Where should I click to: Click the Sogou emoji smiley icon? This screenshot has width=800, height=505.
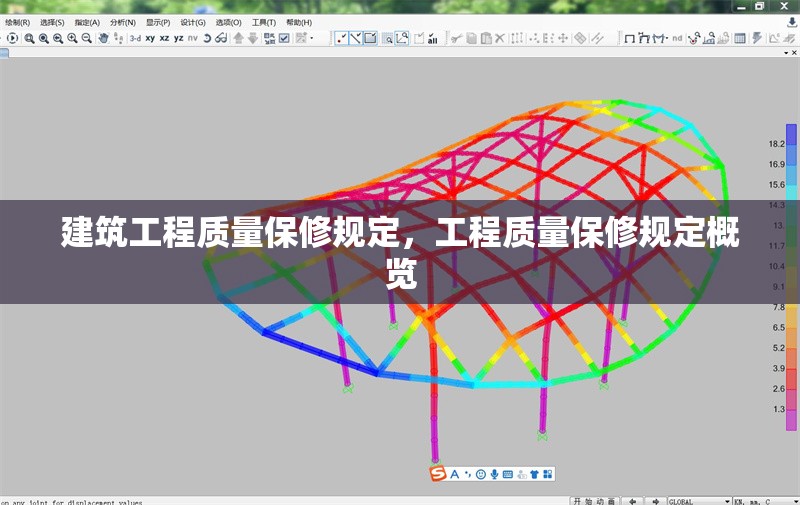click(x=481, y=474)
